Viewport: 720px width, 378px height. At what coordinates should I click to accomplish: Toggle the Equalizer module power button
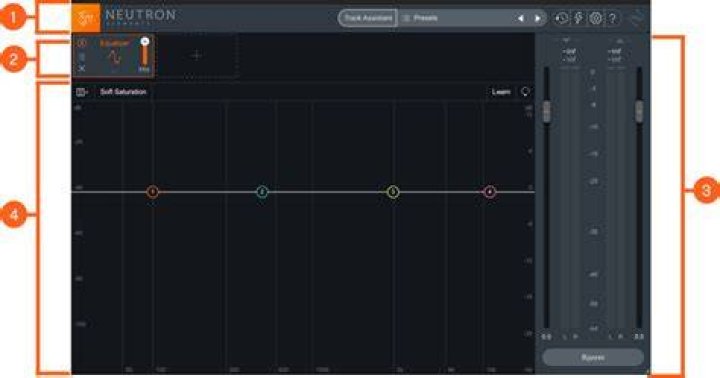point(82,43)
